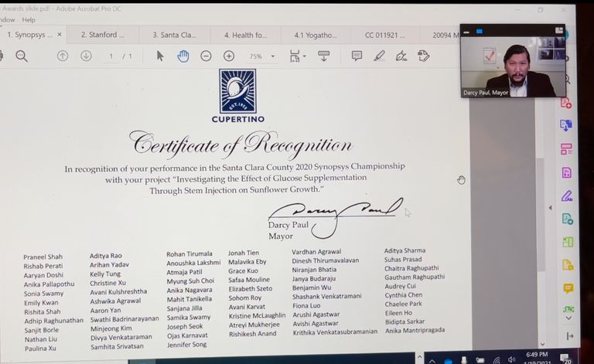The image size is (594, 364).
Task: Show more tools with sidebar chevron down
Action: click(x=568, y=318)
